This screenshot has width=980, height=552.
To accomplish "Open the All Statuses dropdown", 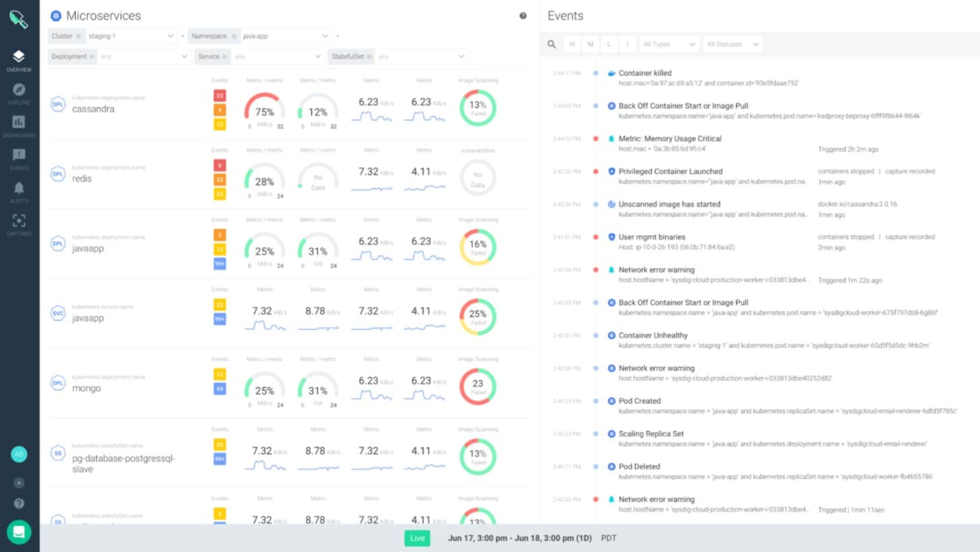I will [732, 44].
